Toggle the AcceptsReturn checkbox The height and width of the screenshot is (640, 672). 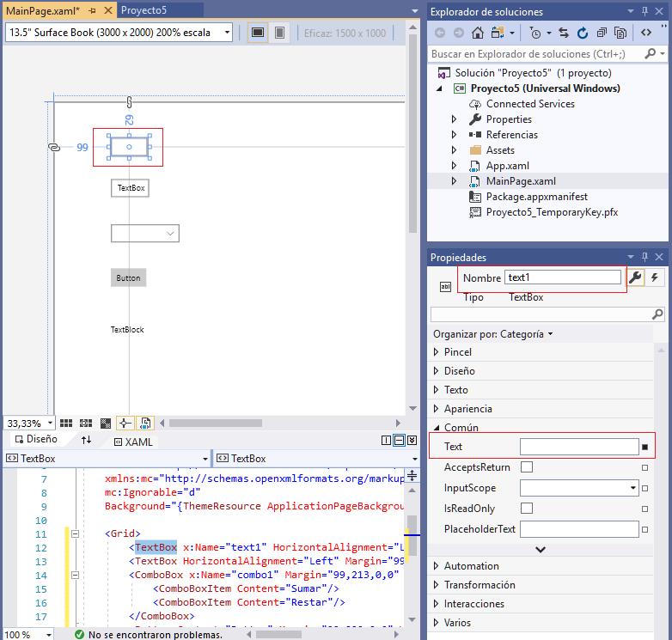pyautogui.click(x=527, y=467)
